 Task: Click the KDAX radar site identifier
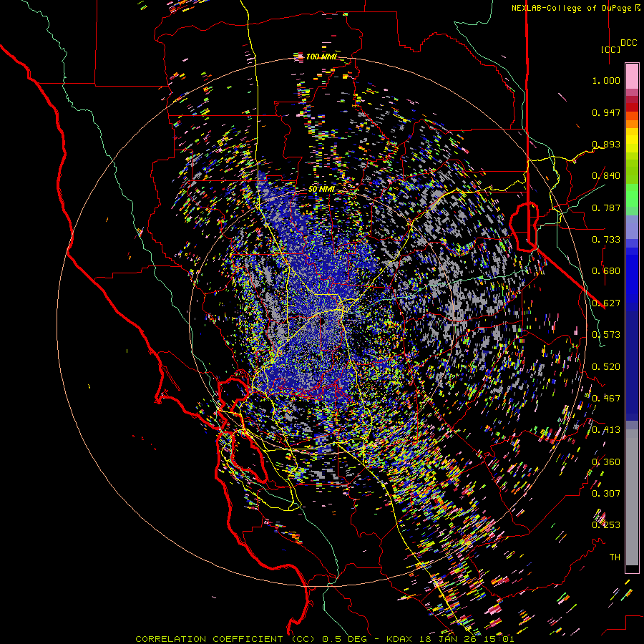coord(401,639)
